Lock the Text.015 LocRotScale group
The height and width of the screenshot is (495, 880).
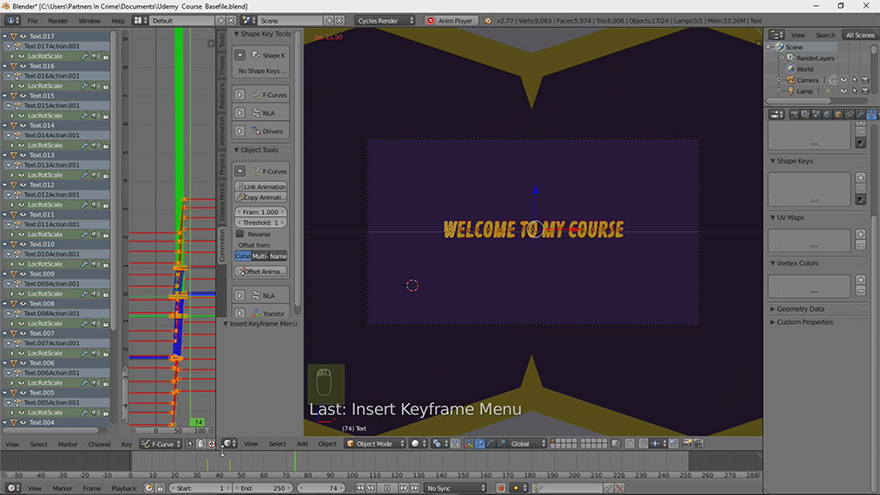tap(106, 116)
